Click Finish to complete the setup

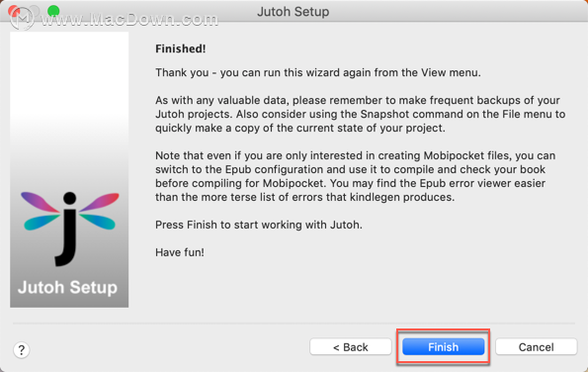444,347
